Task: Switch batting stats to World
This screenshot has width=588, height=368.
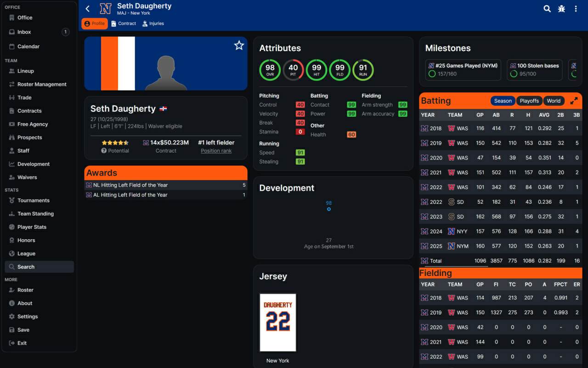Action: click(554, 101)
